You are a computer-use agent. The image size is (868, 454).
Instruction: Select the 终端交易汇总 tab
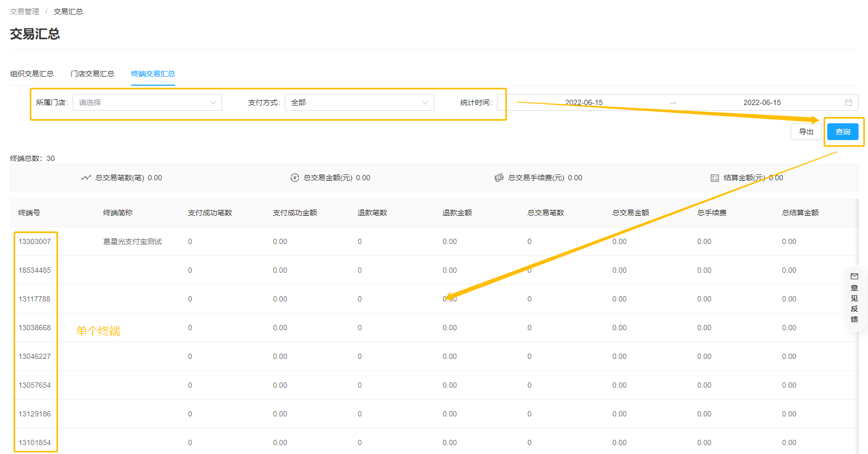[x=153, y=74]
